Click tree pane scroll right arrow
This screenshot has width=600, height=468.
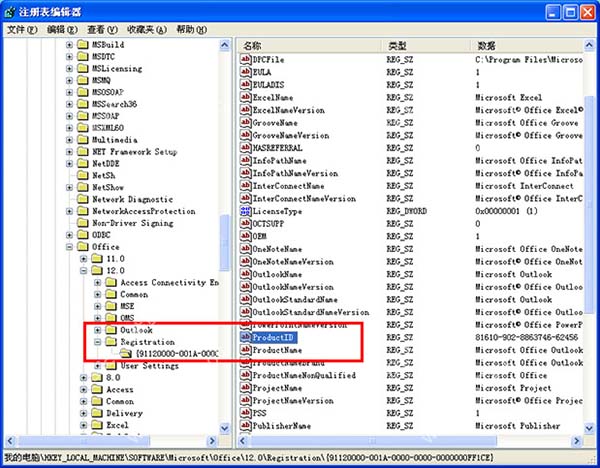pyautogui.click(x=212, y=441)
